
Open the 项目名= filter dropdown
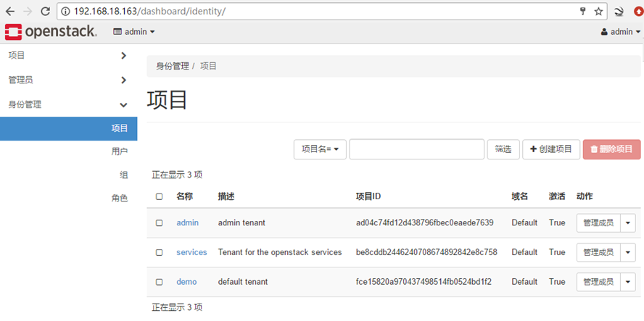320,149
